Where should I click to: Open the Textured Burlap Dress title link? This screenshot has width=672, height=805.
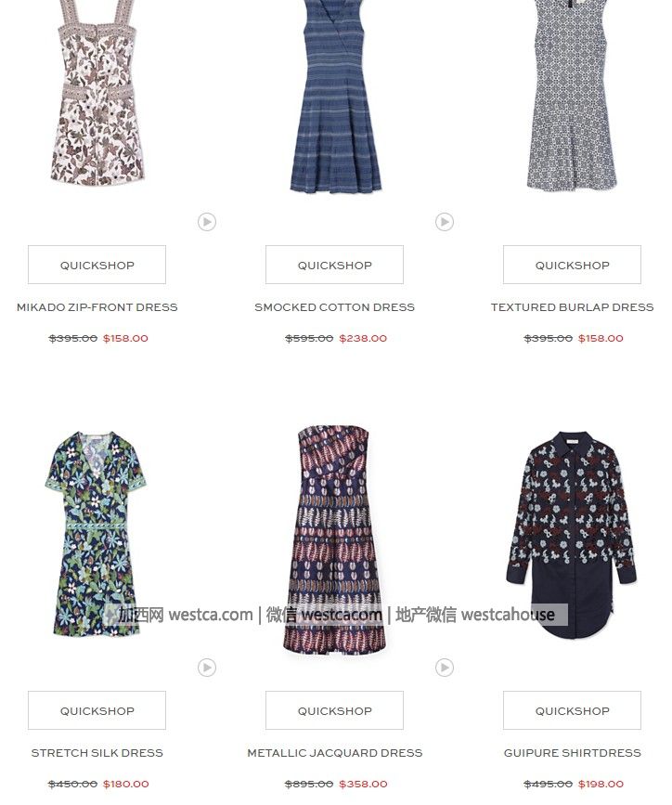click(573, 307)
